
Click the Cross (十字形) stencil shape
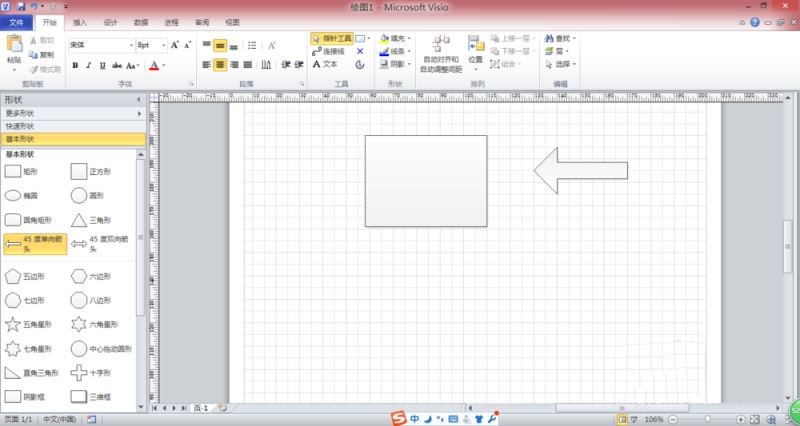pyautogui.click(x=91, y=372)
